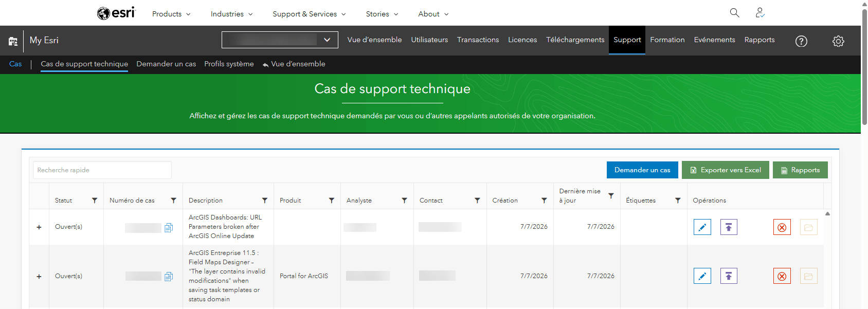
Task: Click the Création column filter icon
Action: point(545,201)
